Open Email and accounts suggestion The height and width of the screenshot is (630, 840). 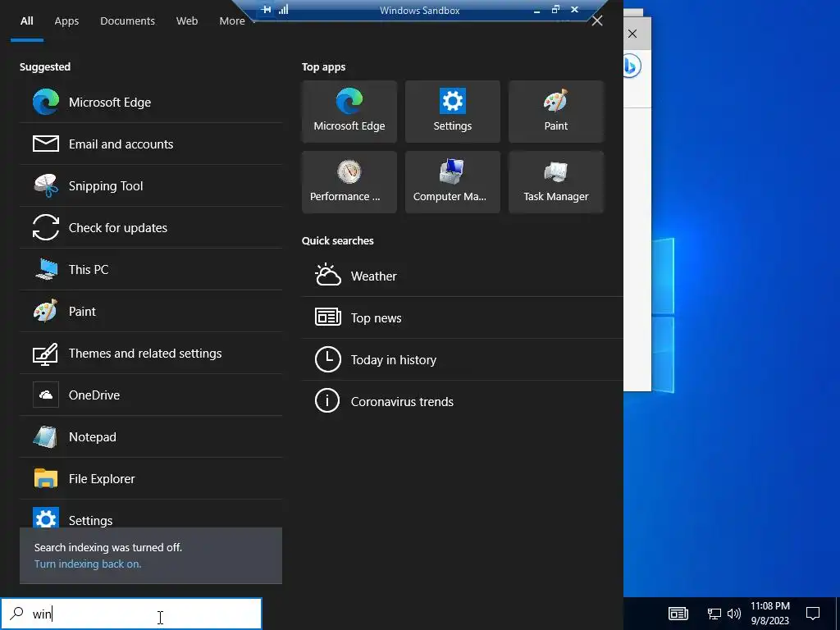tap(151, 144)
